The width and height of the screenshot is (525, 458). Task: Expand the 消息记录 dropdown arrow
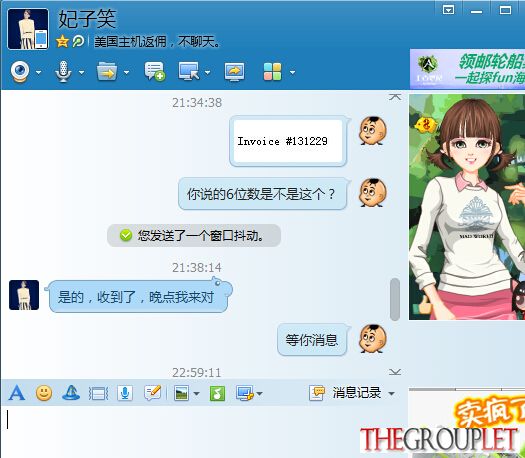tap(391, 394)
